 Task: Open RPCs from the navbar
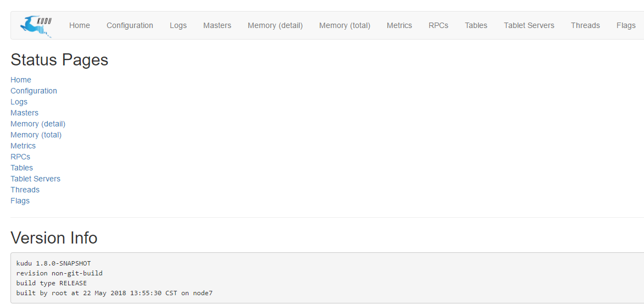pos(438,25)
